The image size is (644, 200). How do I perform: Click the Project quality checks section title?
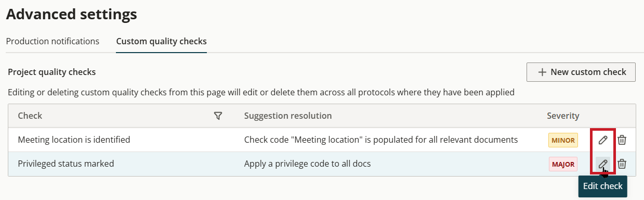point(52,72)
